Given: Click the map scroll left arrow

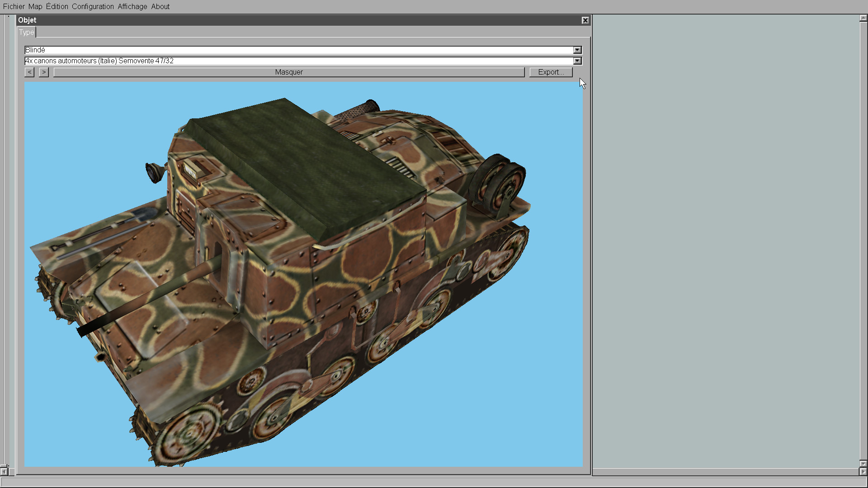Looking at the screenshot, I should click(4, 472).
